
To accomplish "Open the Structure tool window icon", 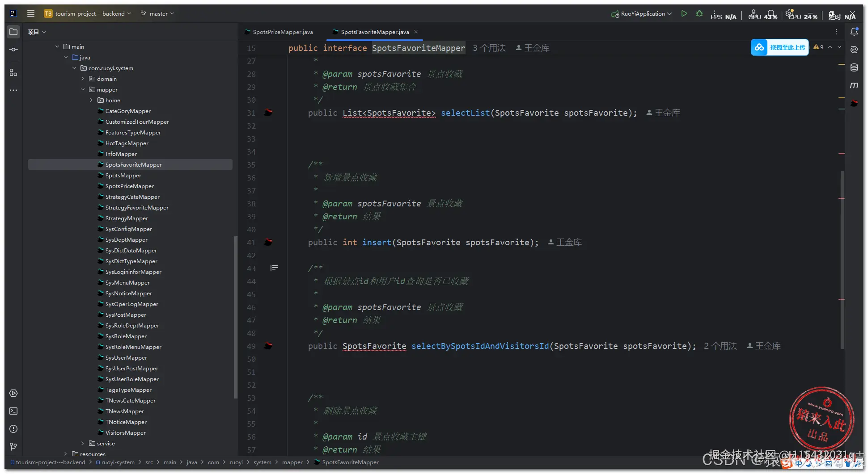I will pyautogui.click(x=13, y=72).
